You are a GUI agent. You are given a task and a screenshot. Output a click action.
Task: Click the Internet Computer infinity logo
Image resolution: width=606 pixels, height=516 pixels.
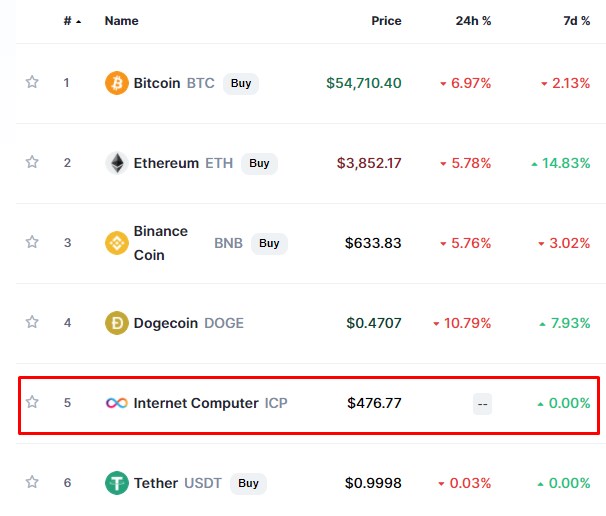[x=117, y=403]
